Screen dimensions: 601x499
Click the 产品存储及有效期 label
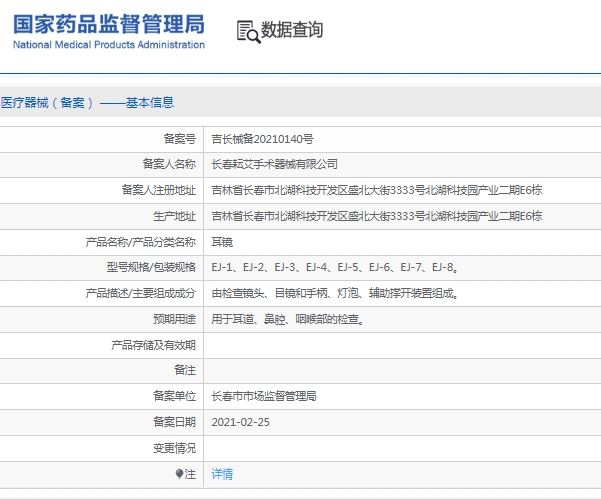tap(153, 345)
